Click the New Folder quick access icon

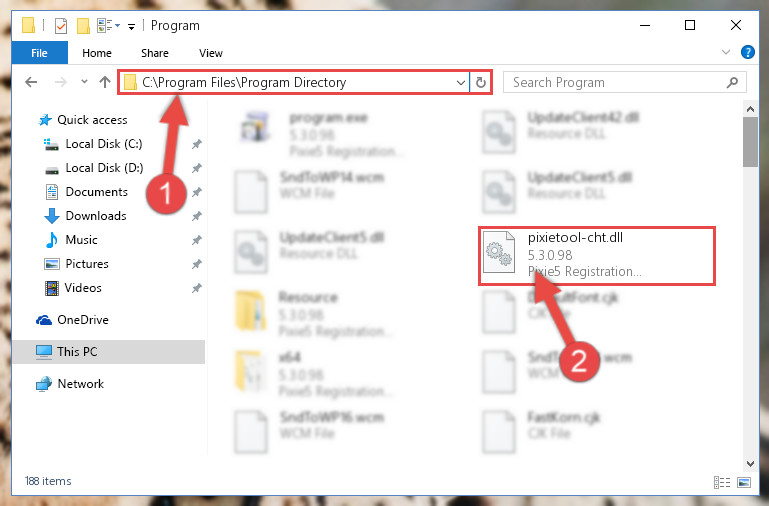83,25
